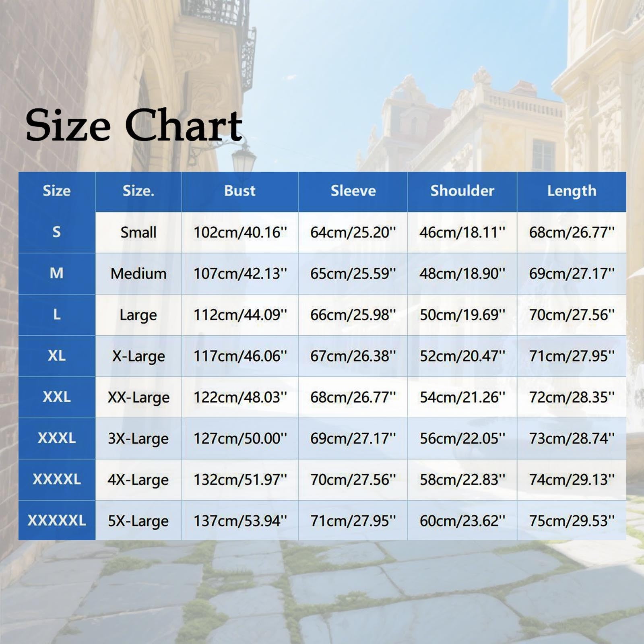
Task: Click shoulder value '52cm/20.47''
Action: coord(462,356)
